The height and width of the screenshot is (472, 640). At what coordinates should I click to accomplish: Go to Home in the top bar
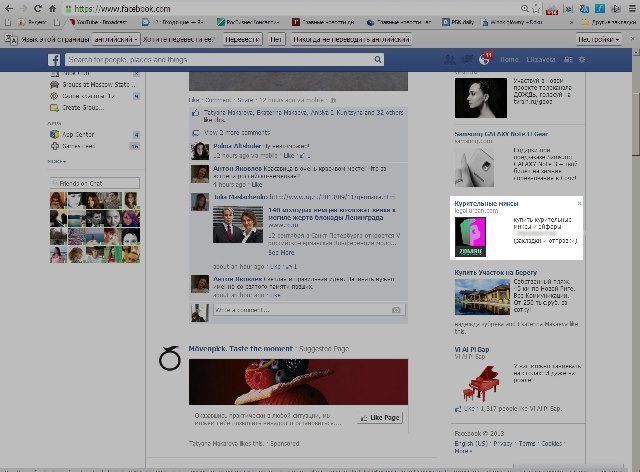(509, 60)
